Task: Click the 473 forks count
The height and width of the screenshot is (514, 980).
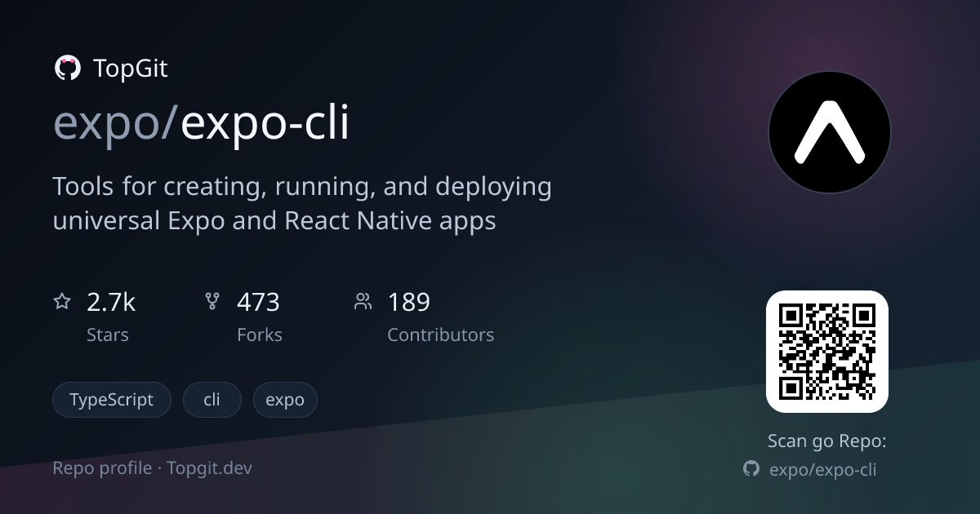Action: (x=258, y=303)
